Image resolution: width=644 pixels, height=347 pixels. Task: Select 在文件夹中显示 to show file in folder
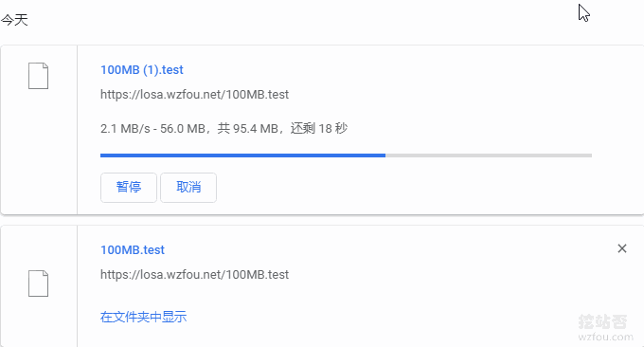click(143, 317)
